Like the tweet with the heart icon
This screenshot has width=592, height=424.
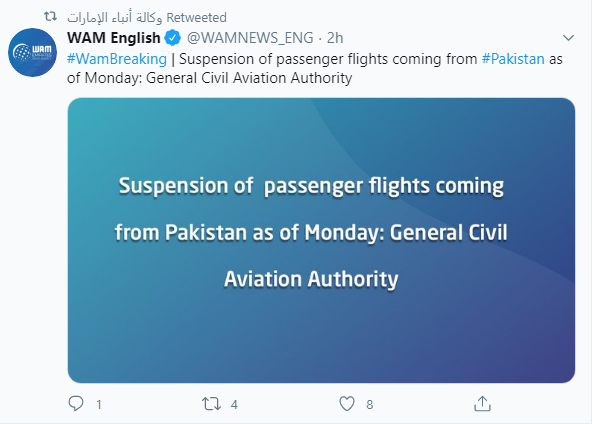[347, 404]
